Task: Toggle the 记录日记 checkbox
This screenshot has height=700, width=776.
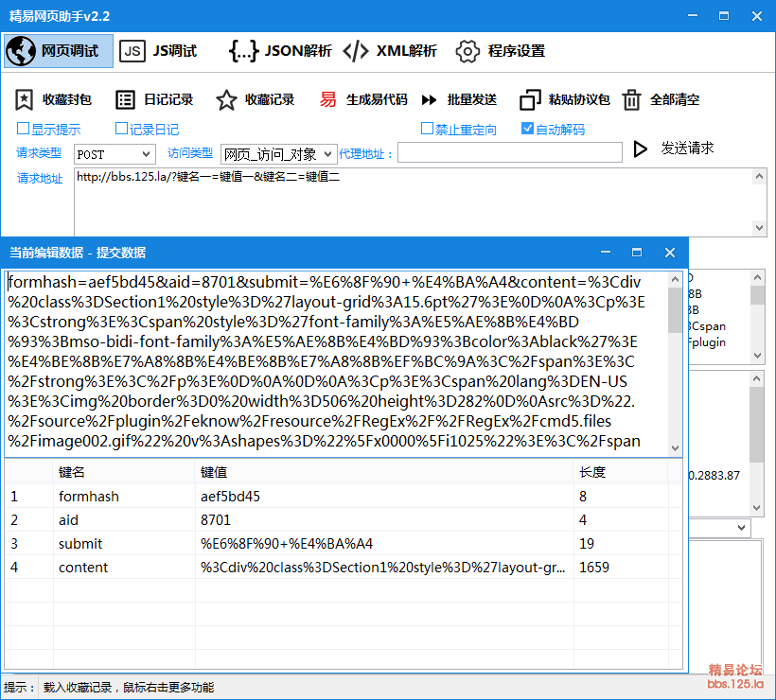Action: [x=121, y=129]
